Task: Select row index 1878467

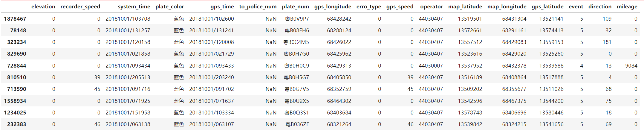Action: click(15, 19)
